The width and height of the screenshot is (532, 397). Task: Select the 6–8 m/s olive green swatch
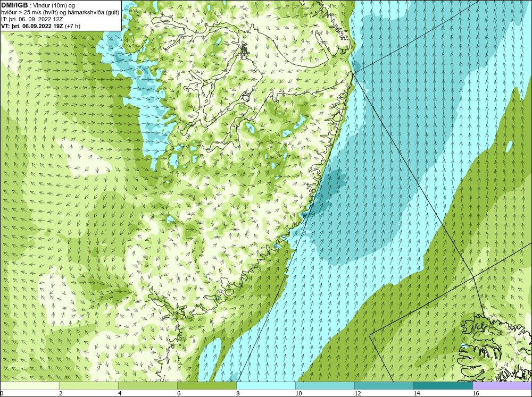[x=206, y=385]
